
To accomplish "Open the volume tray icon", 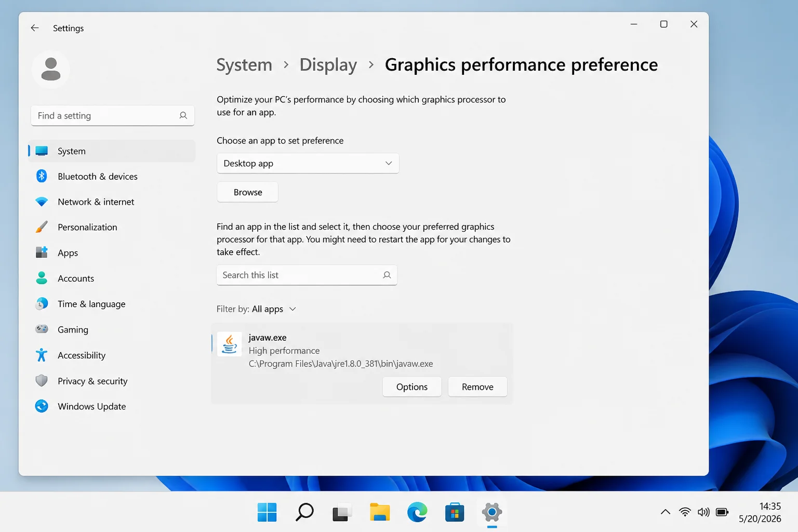I will tap(703, 512).
